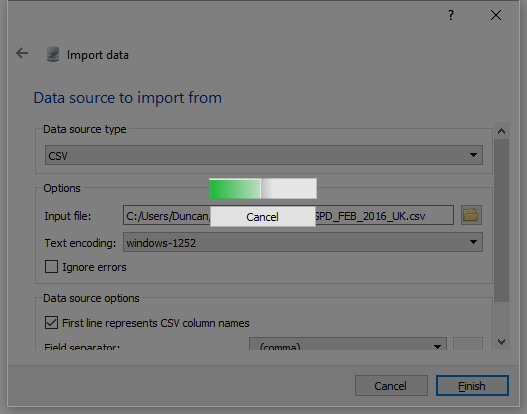
Task: Cancel the import progress popup
Action: [263, 217]
